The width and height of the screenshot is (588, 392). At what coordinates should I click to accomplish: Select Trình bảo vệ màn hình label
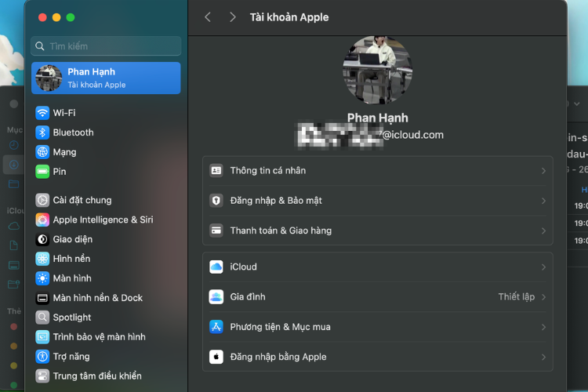click(x=100, y=337)
